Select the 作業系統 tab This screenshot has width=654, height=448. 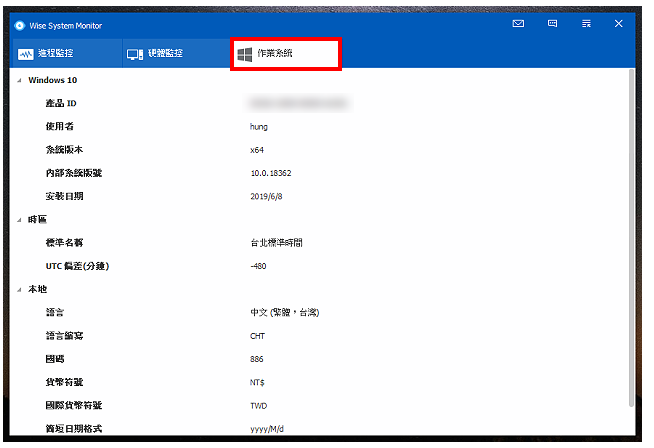(x=286, y=54)
